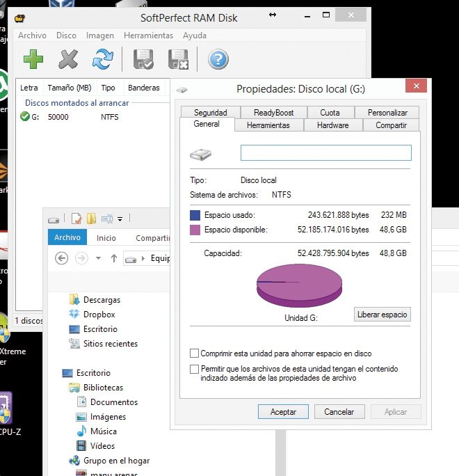Click Espacio usado blue color swatch
459x476 pixels.
pos(195,215)
